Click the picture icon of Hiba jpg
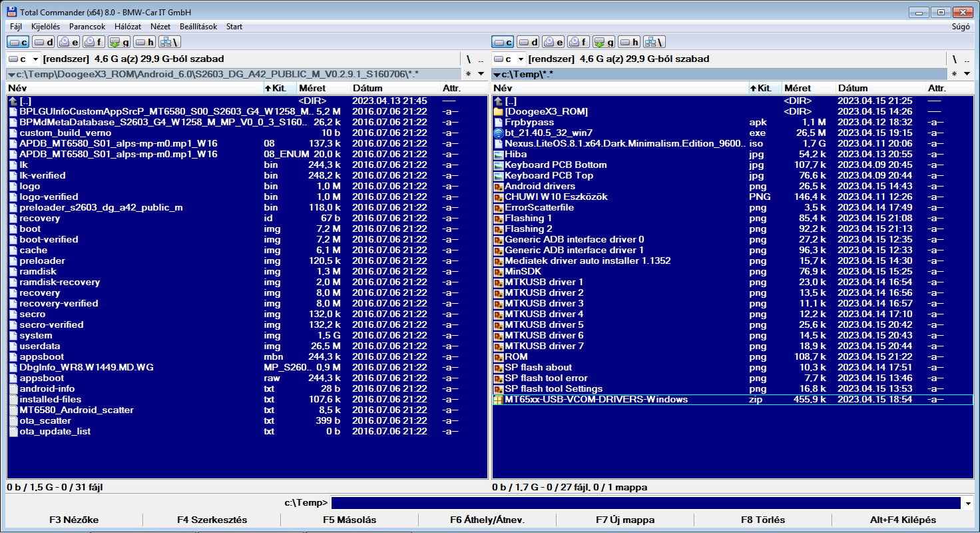This screenshot has height=533, width=980. 499,154
